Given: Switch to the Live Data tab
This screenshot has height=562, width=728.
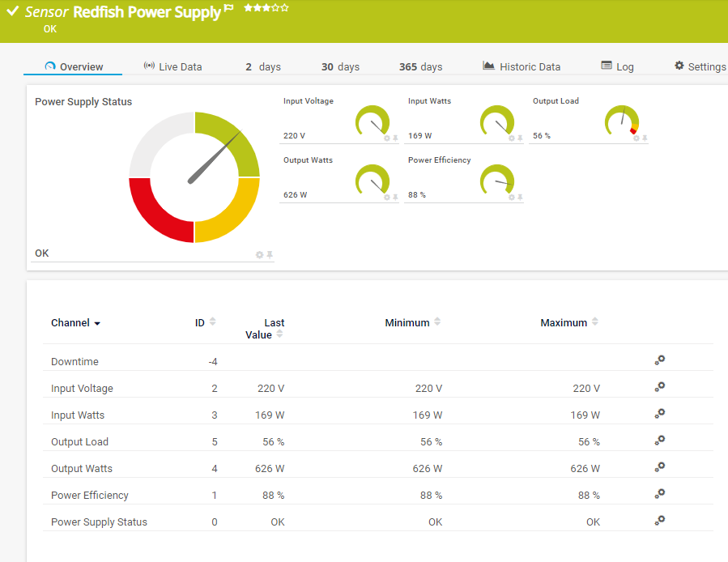Looking at the screenshot, I should 172,66.
